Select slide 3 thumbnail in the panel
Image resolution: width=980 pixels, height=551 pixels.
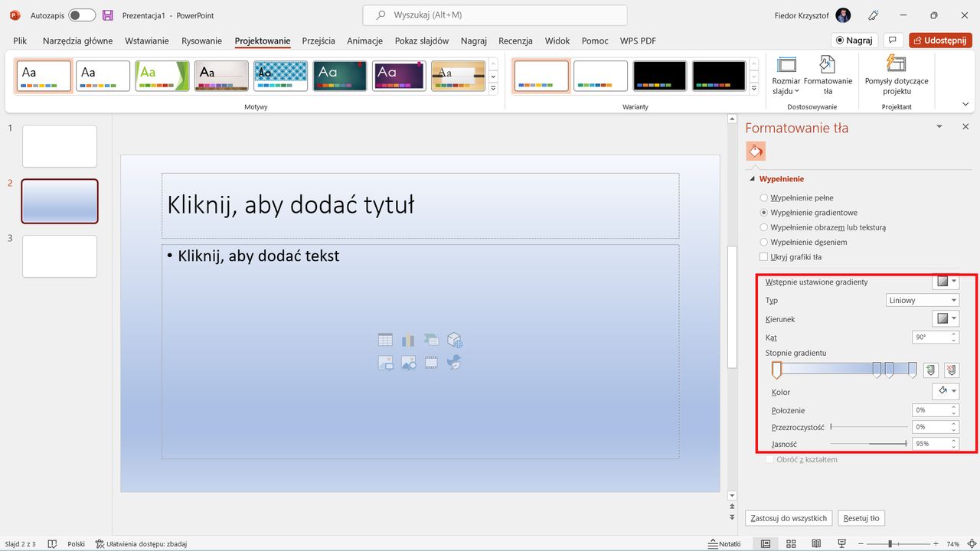coord(59,256)
